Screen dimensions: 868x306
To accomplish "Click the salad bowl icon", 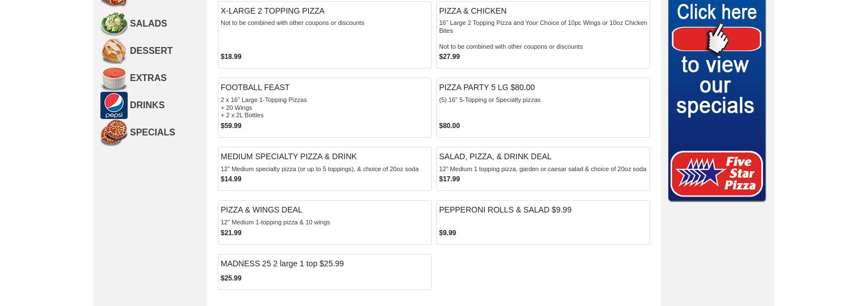I will [114, 24].
